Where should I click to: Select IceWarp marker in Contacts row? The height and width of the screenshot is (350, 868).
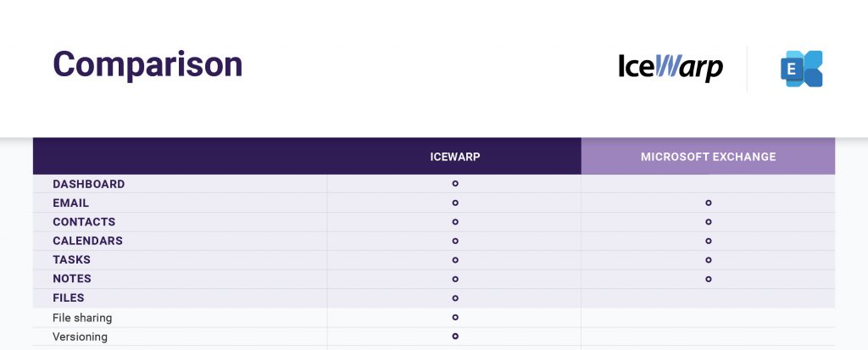(x=455, y=221)
